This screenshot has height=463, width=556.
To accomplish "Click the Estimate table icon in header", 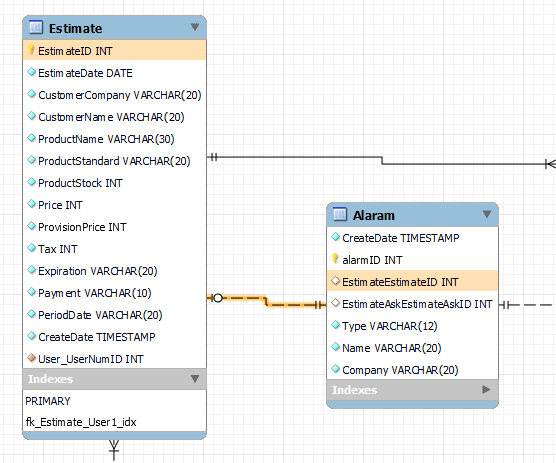I will 35,27.
